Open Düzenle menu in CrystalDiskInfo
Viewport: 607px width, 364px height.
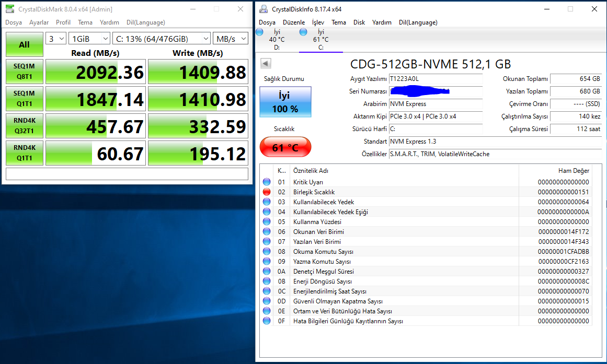click(294, 22)
